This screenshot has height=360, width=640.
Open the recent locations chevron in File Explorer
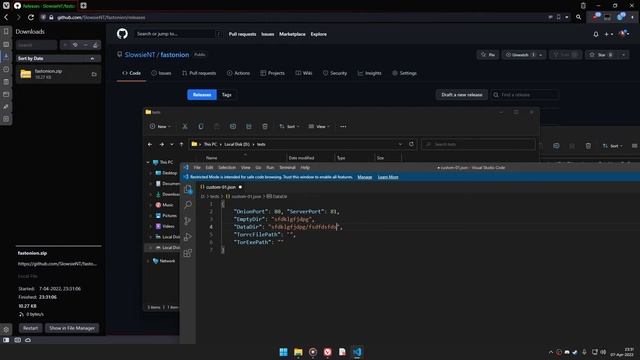click(x=172, y=144)
